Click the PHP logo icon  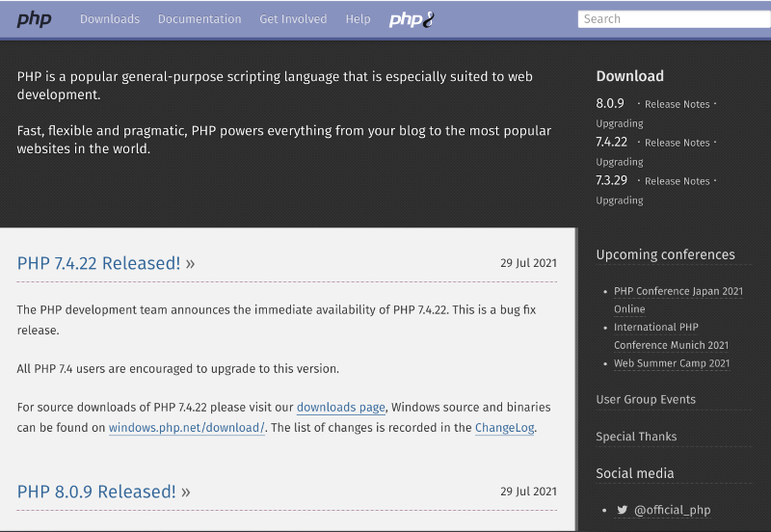click(x=35, y=19)
